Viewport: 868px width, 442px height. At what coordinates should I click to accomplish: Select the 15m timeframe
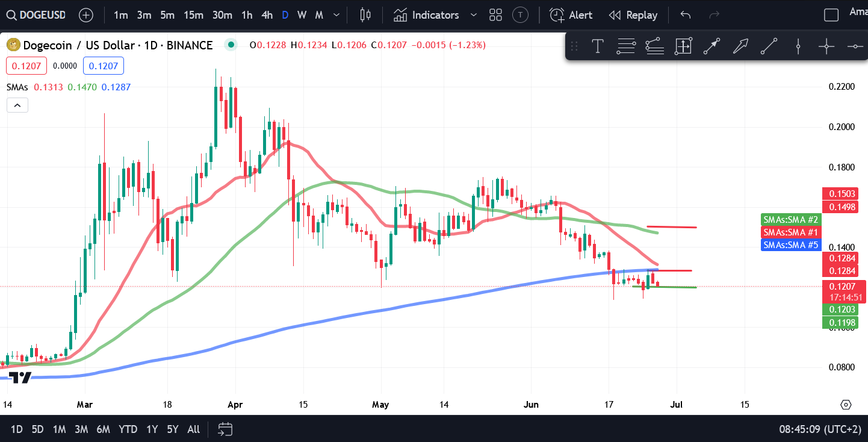point(193,15)
